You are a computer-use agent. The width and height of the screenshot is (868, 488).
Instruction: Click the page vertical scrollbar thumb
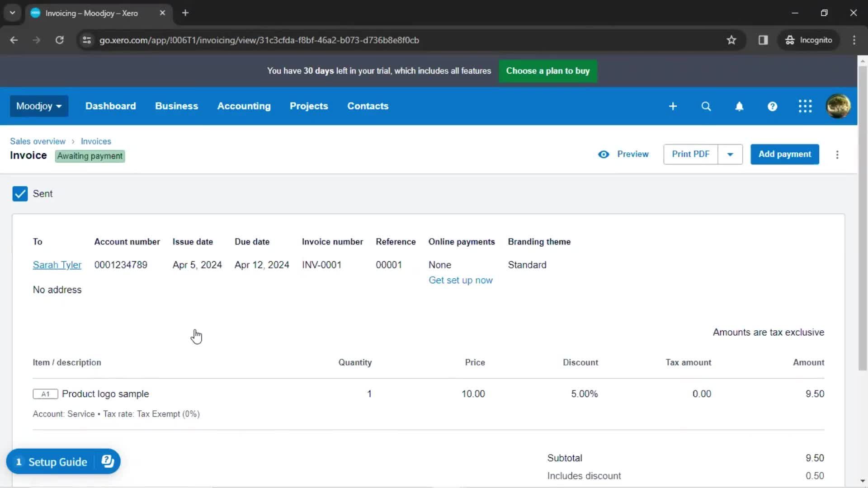863,219
